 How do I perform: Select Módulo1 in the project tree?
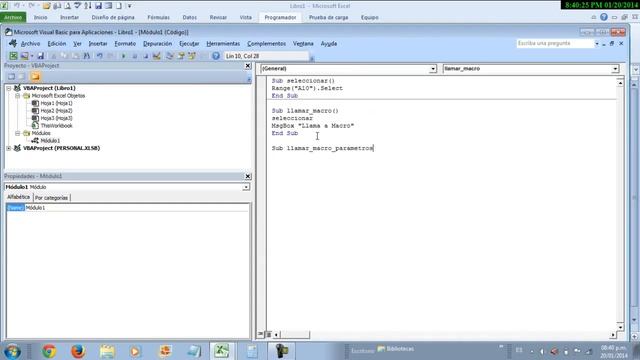(50, 140)
